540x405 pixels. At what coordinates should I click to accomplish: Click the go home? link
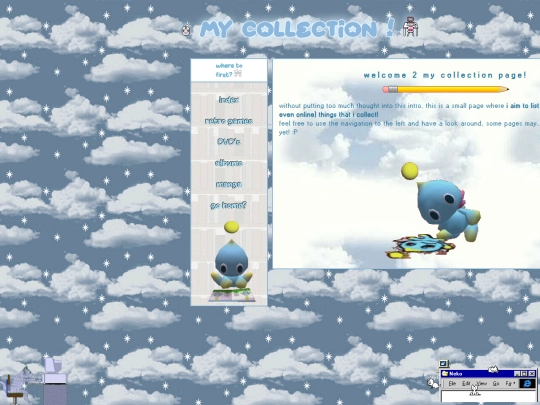point(228,206)
